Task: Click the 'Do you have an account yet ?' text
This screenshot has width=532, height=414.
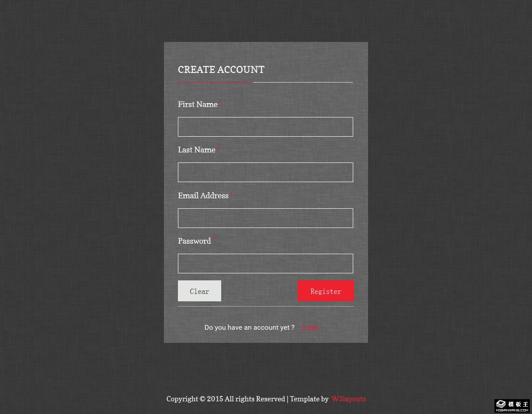Action: 250,328
